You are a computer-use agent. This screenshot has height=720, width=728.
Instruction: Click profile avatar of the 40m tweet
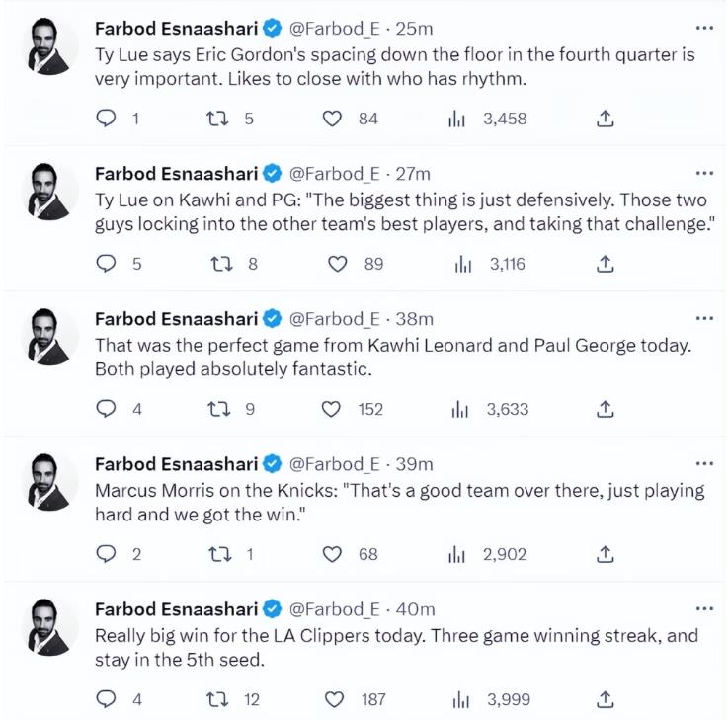click(49, 627)
